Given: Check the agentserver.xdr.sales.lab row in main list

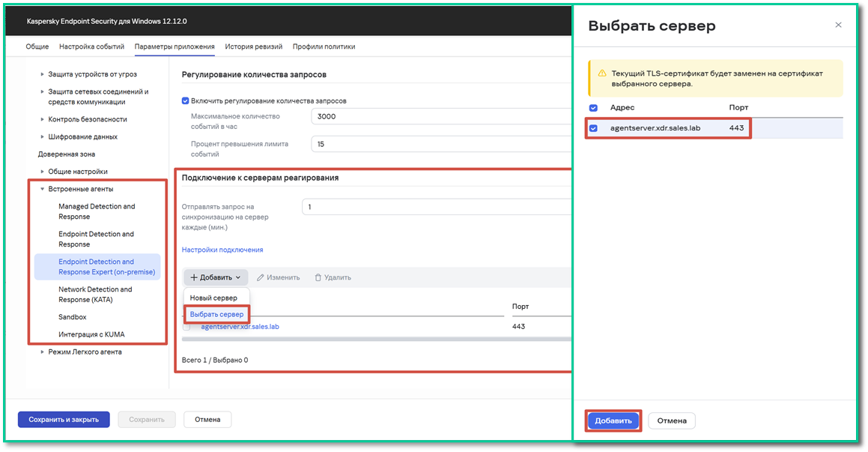Looking at the screenshot, I should click(x=186, y=327).
